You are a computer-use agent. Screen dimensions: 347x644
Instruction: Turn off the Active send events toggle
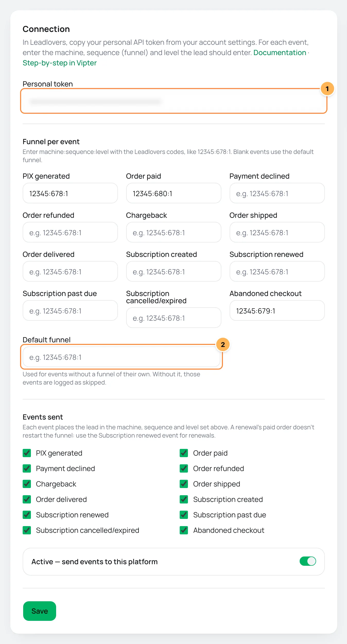click(x=308, y=561)
